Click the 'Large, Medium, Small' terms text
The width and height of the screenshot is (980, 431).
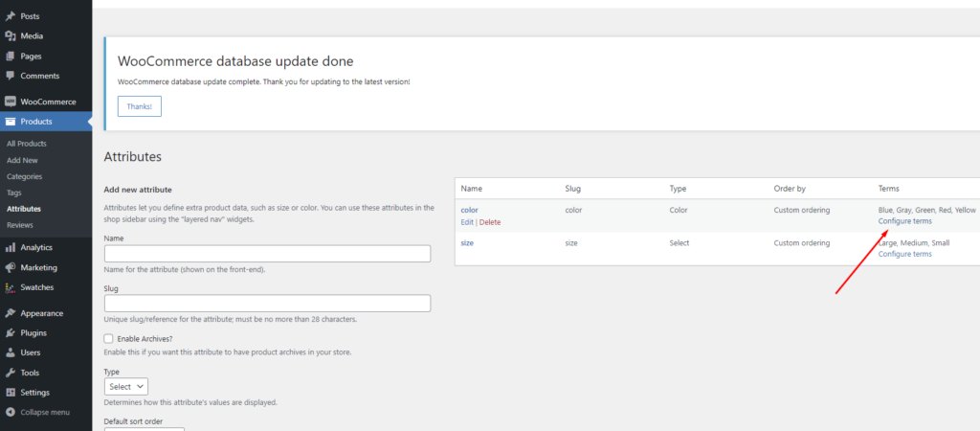[914, 242]
